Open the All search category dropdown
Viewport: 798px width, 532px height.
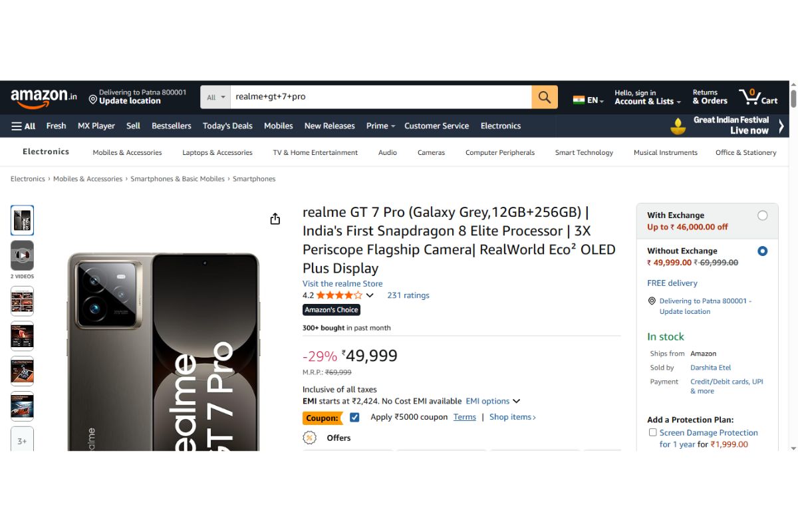(x=214, y=96)
